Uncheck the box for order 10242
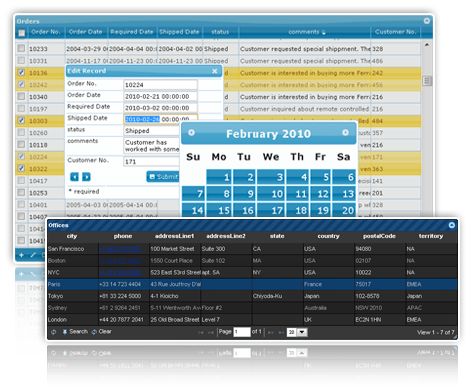 click(x=21, y=84)
